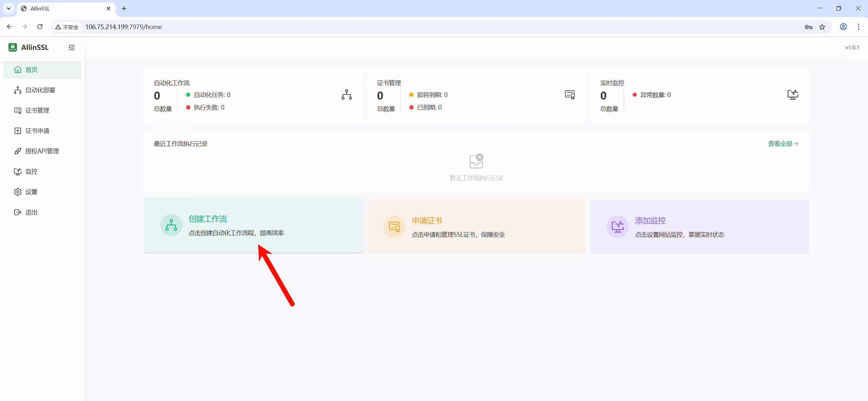Click the 执行失败: 0 status text
The image size is (868, 401).
209,108
